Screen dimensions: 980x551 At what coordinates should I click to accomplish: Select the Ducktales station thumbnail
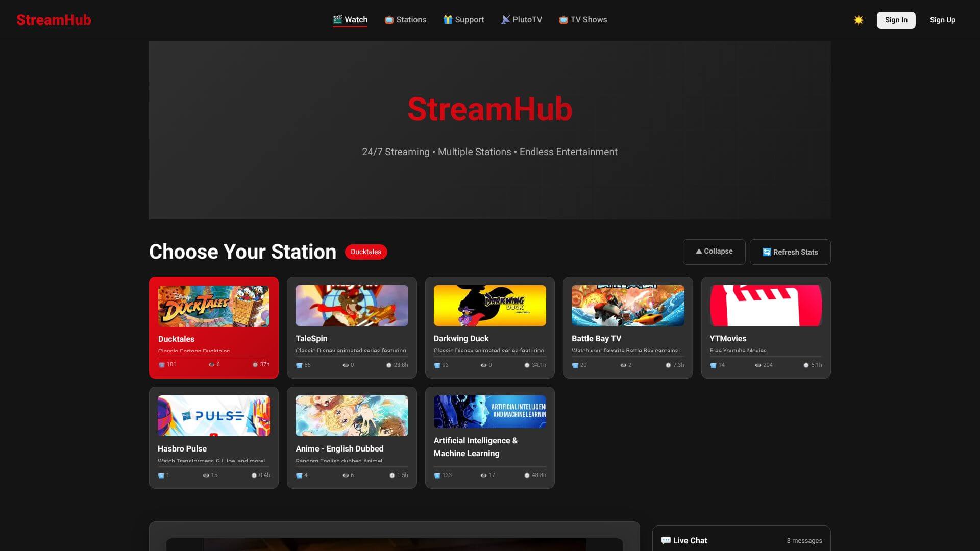coord(213,306)
